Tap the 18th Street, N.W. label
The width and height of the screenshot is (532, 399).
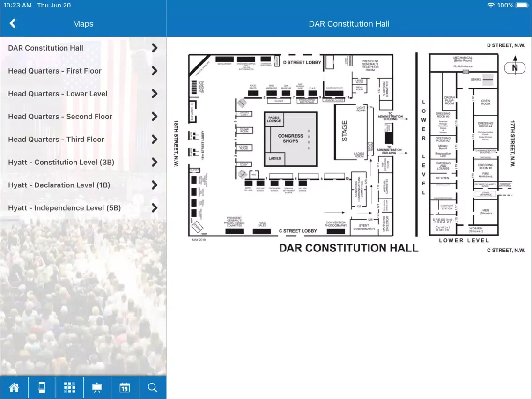(x=176, y=143)
